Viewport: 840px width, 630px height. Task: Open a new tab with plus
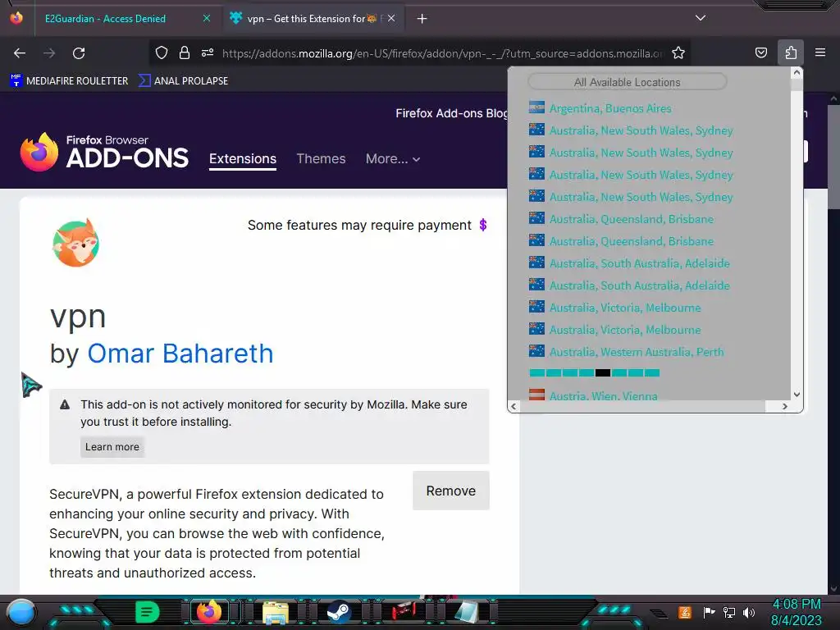pyautogui.click(x=422, y=19)
